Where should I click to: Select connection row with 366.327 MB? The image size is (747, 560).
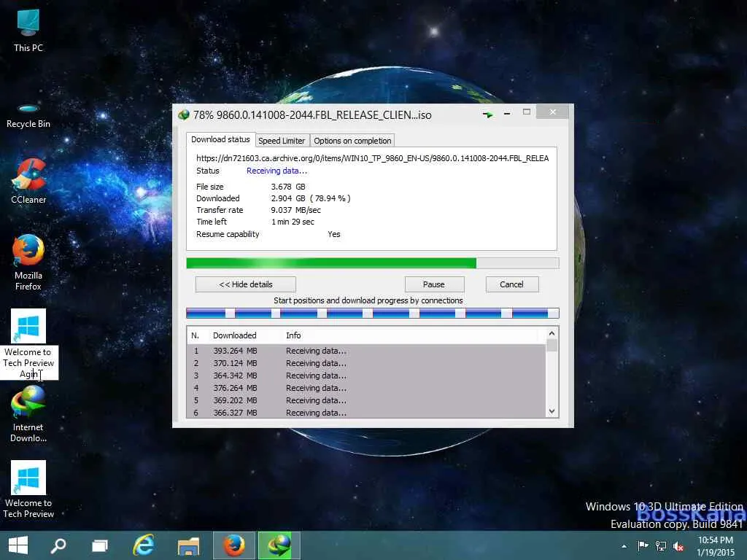tap(366, 413)
